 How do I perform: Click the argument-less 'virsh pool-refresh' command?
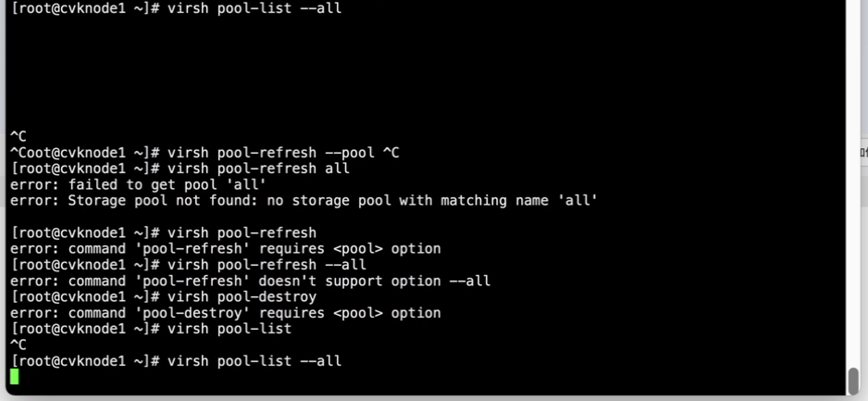coord(242,232)
